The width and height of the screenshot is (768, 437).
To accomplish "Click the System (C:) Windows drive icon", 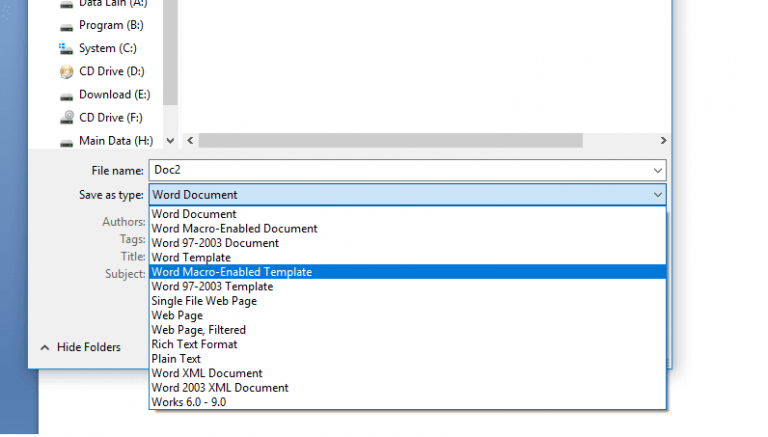I will [x=66, y=49].
